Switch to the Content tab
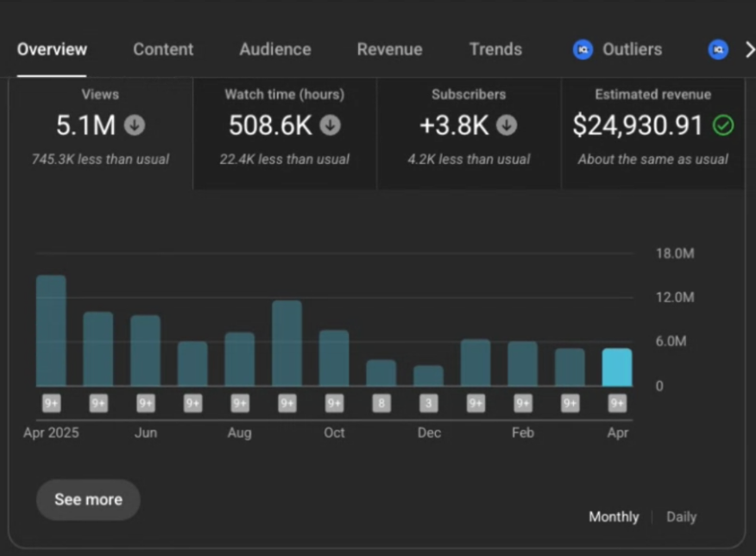The height and width of the screenshot is (556, 756). coord(163,49)
